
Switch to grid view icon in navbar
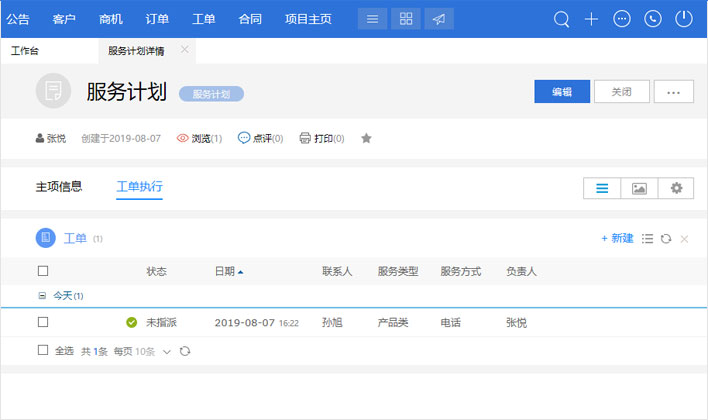click(x=405, y=19)
